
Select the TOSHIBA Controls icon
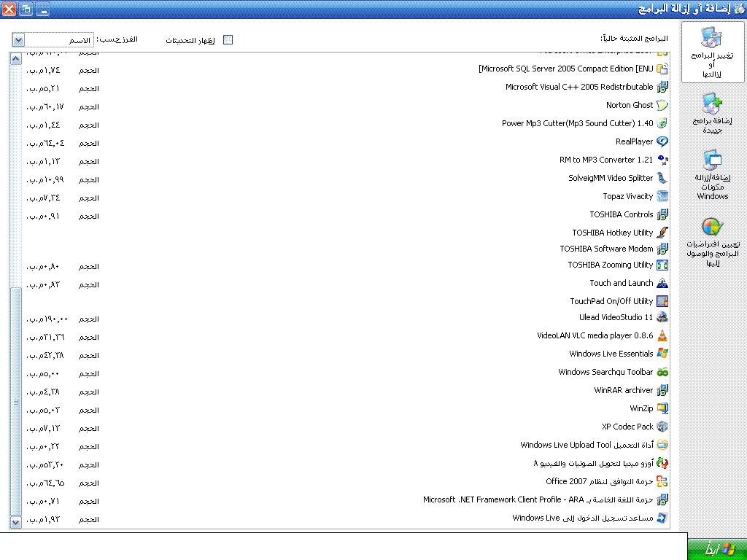coord(662,215)
